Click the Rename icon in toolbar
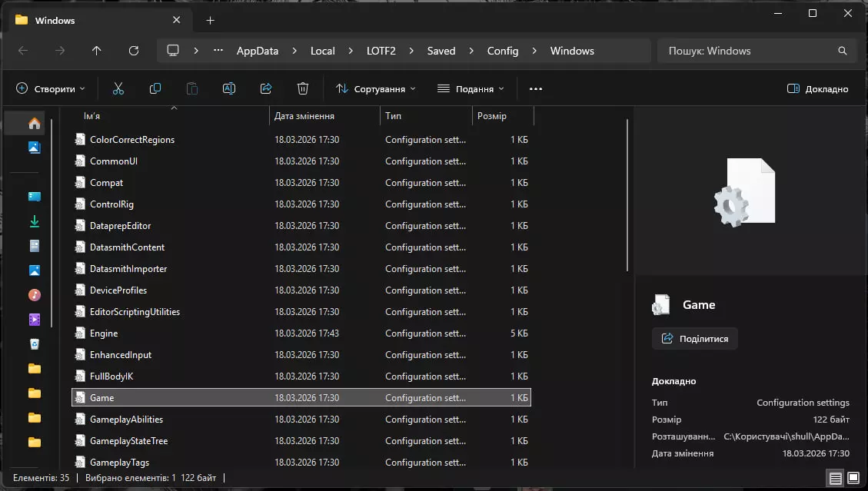The height and width of the screenshot is (491, 868). [x=228, y=88]
